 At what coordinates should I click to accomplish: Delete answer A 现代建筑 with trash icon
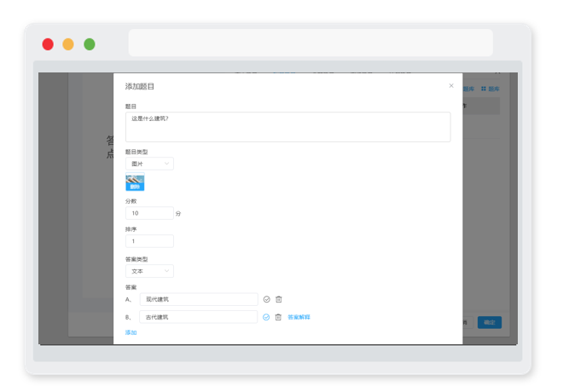tap(279, 299)
